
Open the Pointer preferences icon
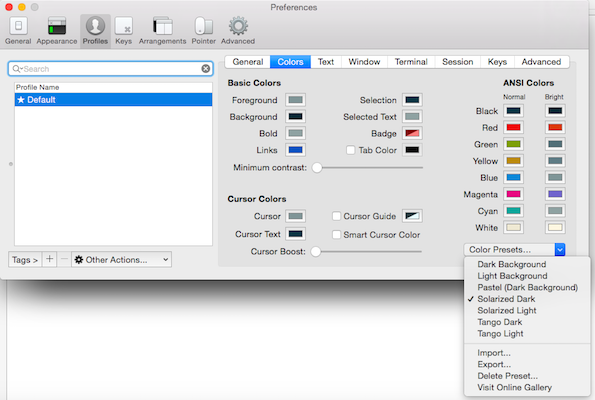[203, 31]
